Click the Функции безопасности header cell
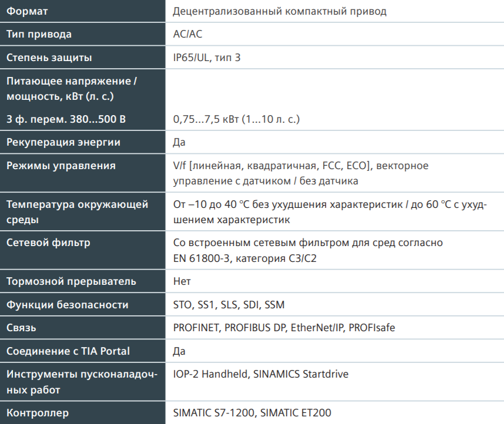Viewport: 504px width, 424px height. pos(83,304)
